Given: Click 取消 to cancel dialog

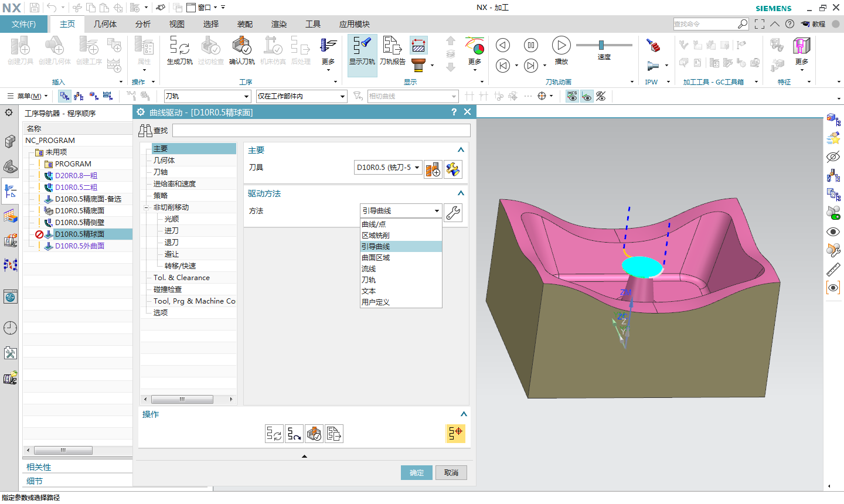Looking at the screenshot, I should tap(451, 473).
